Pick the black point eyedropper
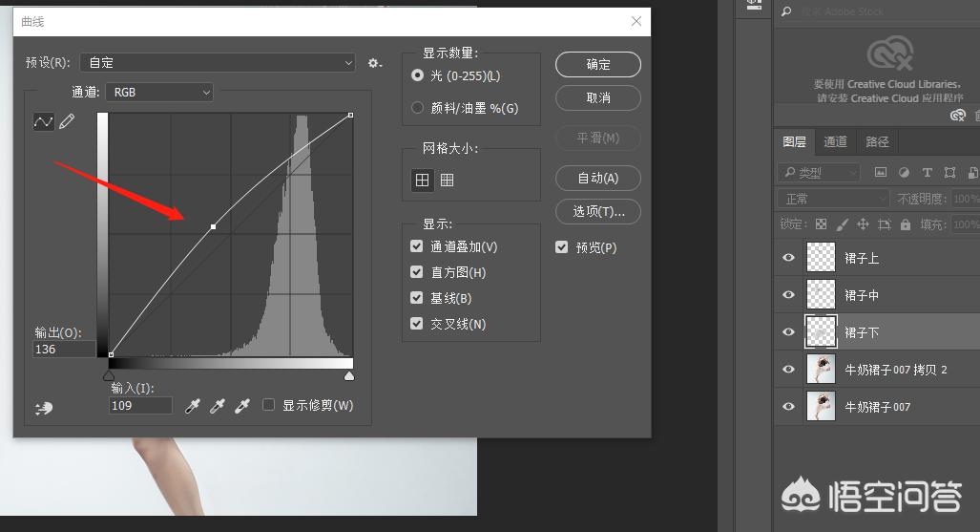 pos(193,406)
